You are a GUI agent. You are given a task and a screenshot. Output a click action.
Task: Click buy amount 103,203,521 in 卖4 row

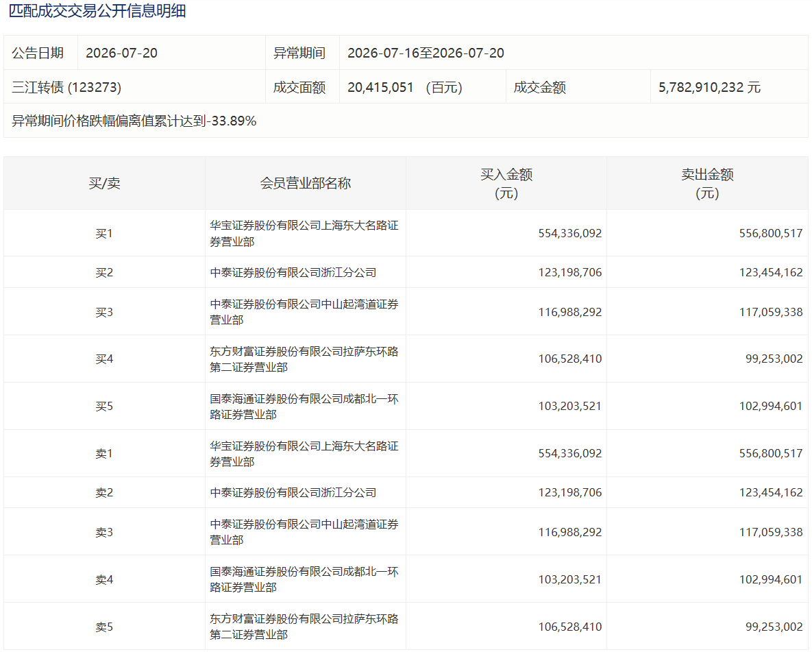[569, 579]
